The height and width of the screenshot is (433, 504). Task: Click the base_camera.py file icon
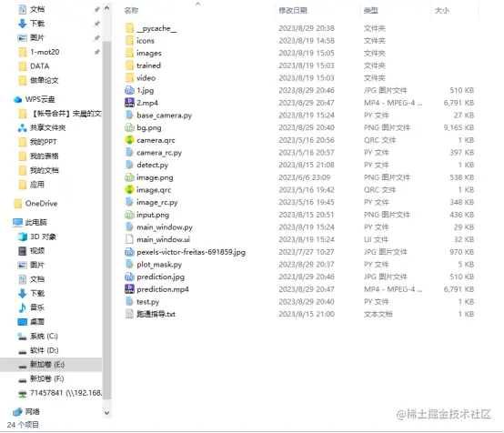pos(129,116)
